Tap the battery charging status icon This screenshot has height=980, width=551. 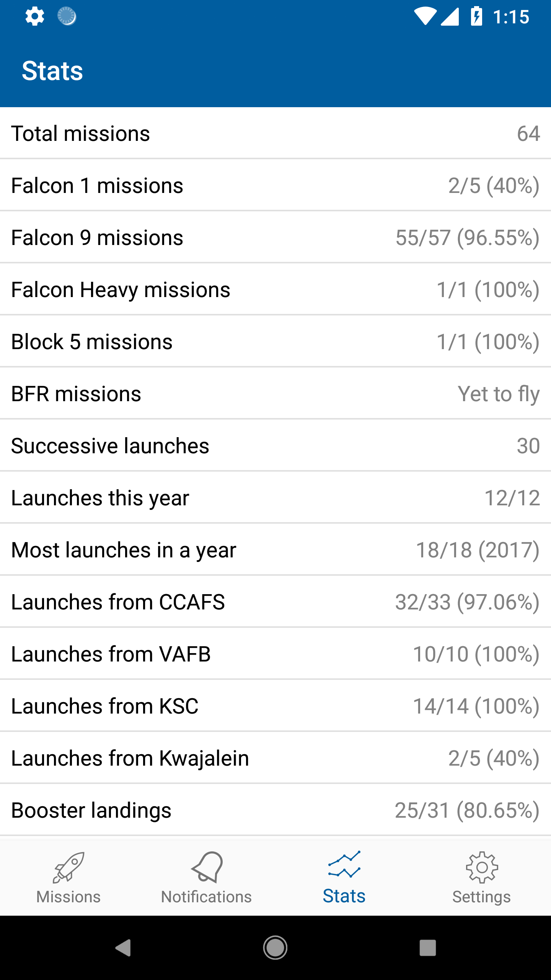pyautogui.click(x=476, y=16)
